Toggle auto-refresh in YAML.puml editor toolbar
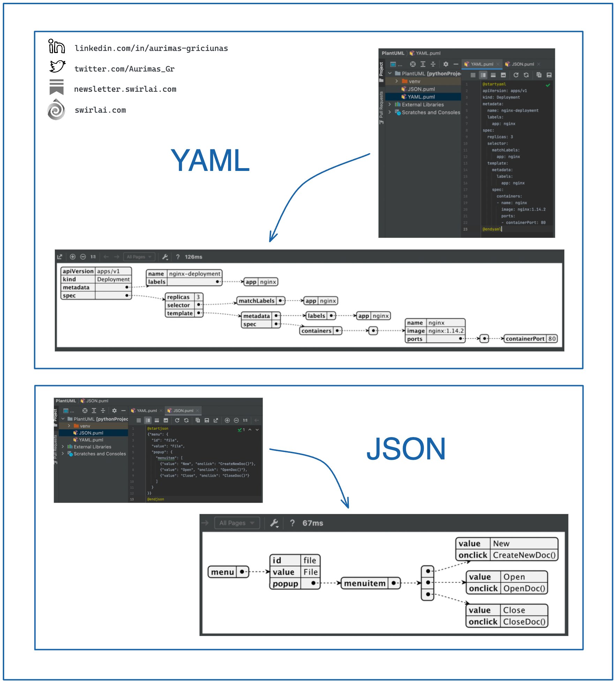 coord(526,75)
